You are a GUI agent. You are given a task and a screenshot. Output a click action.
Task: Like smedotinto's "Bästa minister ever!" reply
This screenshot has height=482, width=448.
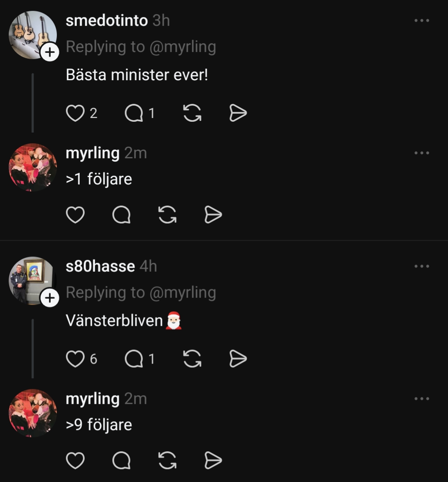coord(75,113)
